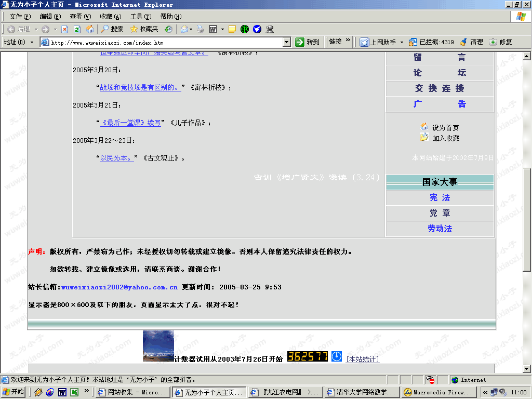532x399 pixels.
Task: Open the Search (搜索) toolbar button
Action: [112, 29]
